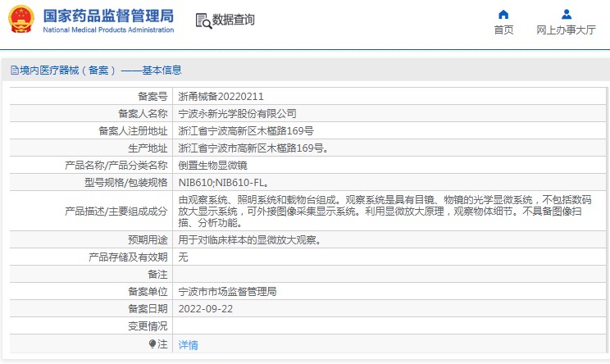Click the 备案日期 label
The image size is (610, 364).
point(148,309)
